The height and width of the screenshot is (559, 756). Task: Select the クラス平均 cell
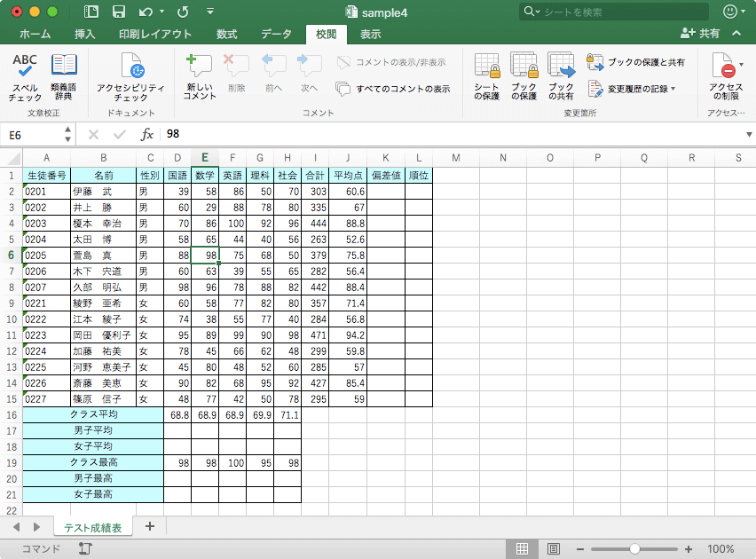(93, 414)
